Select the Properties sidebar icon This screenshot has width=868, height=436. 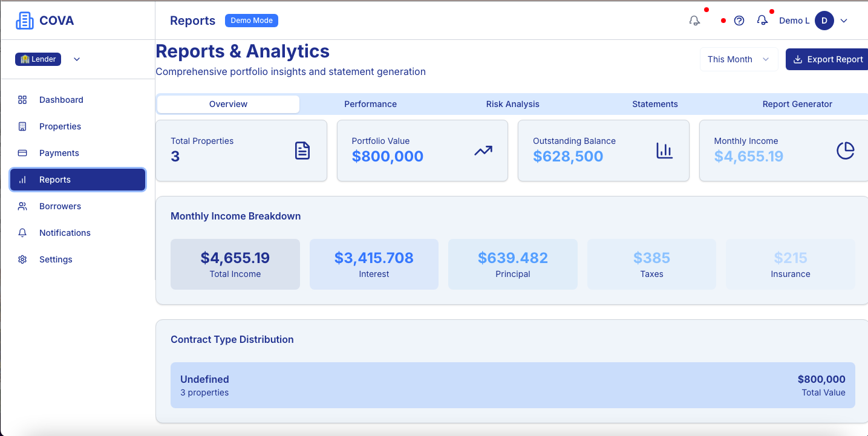coord(22,126)
